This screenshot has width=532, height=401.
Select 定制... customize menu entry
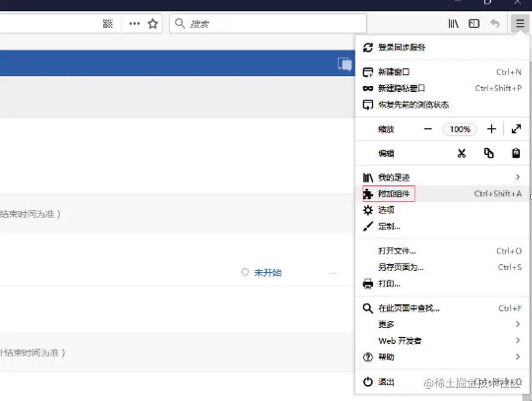442,226
